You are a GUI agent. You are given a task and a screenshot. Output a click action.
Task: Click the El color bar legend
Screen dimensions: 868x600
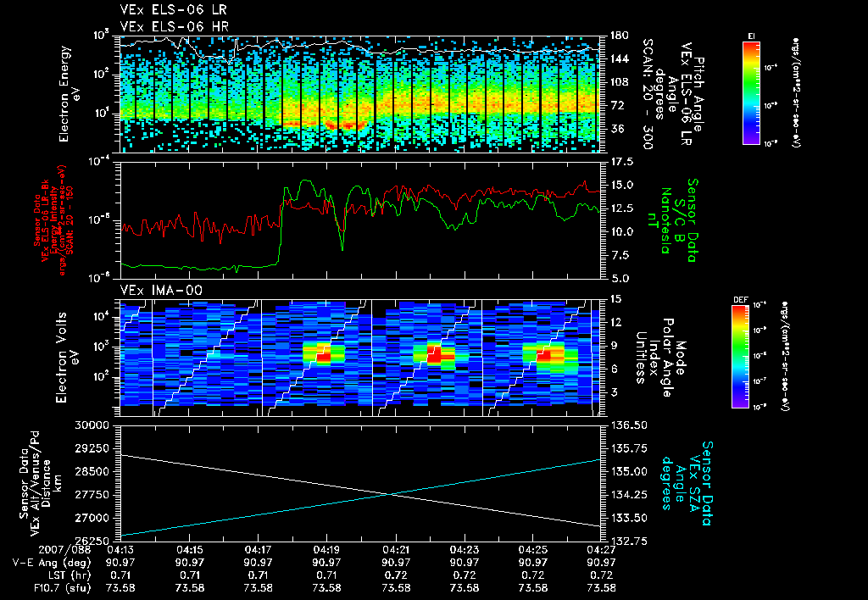click(751, 93)
